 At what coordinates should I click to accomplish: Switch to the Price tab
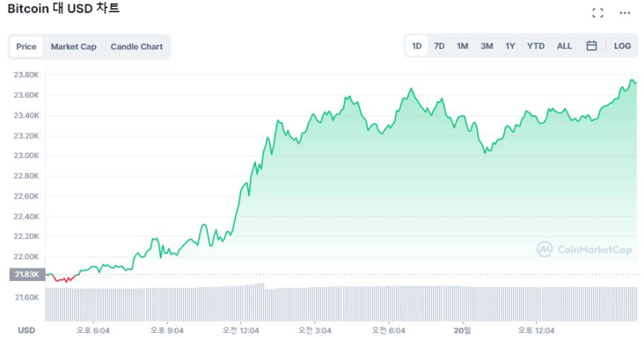point(26,46)
